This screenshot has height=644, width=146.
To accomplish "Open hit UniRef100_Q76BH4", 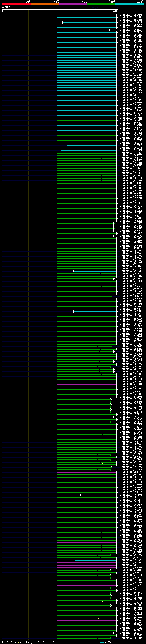I will pyautogui.click(x=131, y=384).
